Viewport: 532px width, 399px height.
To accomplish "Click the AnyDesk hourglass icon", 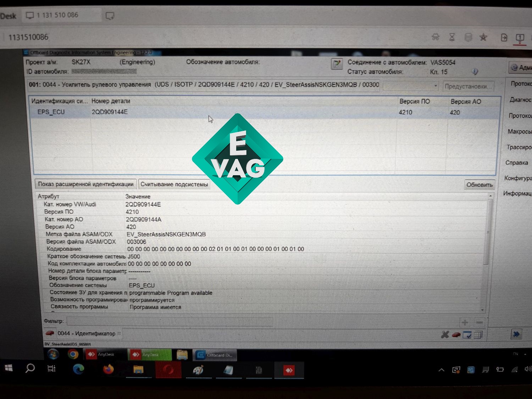I will [x=452, y=37].
